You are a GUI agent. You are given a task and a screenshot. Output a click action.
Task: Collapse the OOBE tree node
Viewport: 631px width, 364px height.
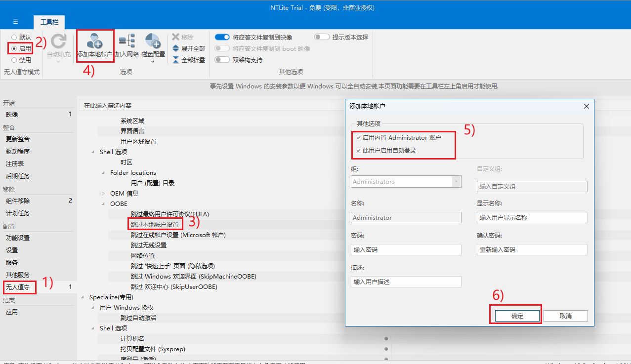coord(103,204)
